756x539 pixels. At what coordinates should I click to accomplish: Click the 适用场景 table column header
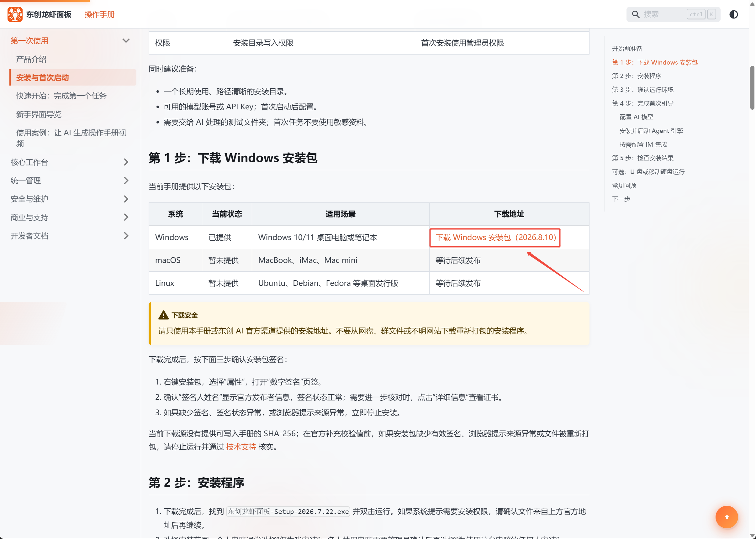pyautogui.click(x=340, y=214)
